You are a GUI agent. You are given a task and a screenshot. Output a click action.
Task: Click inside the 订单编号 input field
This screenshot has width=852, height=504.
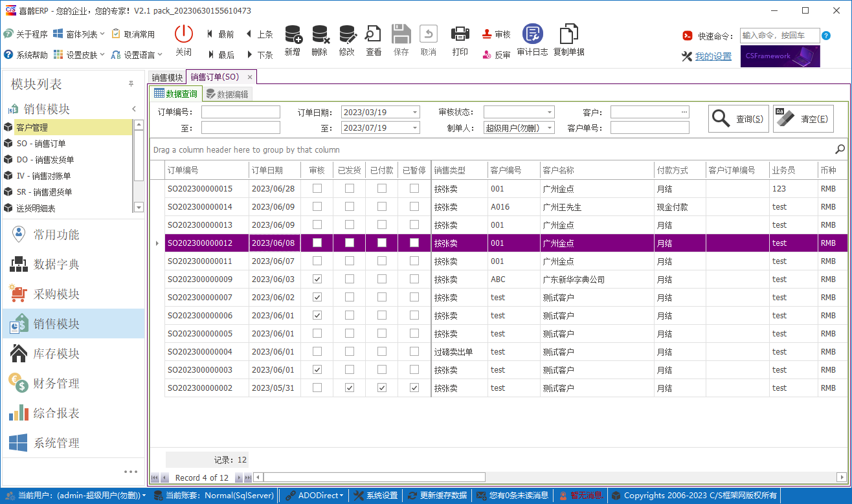click(240, 111)
